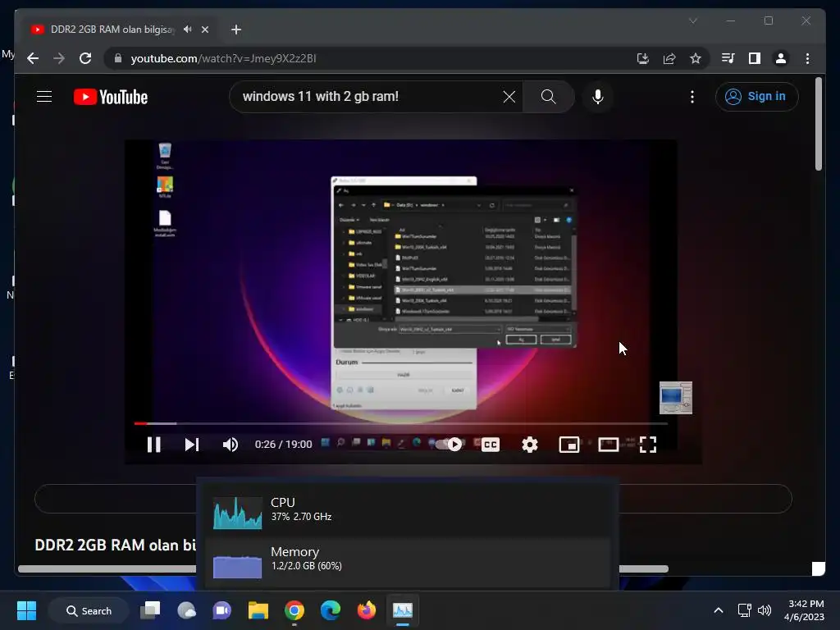Click the video title DDR2 2GB RAM
Image resolution: width=840 pixels, height=630 pixels.
click(x=115, y=545)
